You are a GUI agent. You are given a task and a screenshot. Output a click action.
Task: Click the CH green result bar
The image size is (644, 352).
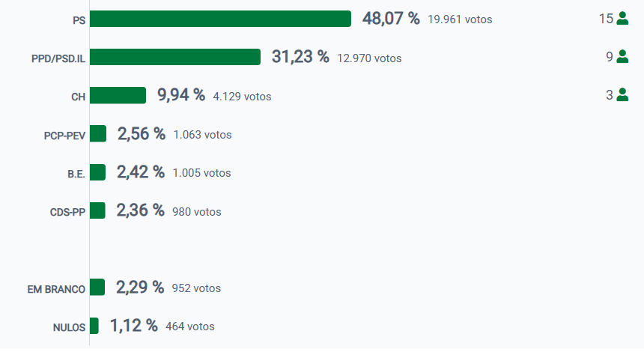(x=118, y=95)
